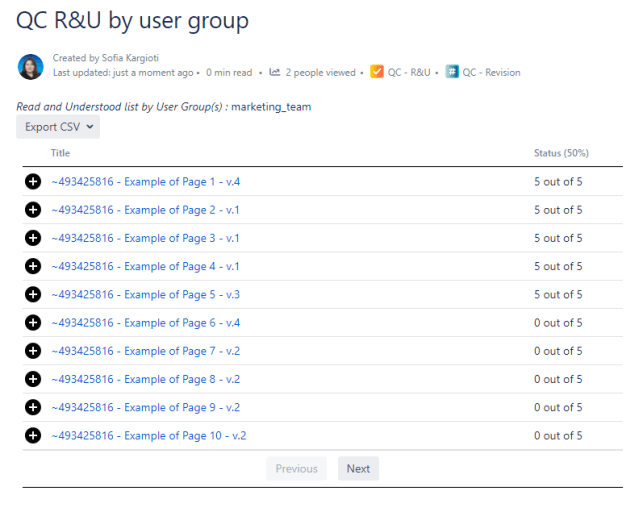Click the '5 out of 5' status for Page 1
The width and height of the screenshot is (643, 512).
click(x=558, y=182)
